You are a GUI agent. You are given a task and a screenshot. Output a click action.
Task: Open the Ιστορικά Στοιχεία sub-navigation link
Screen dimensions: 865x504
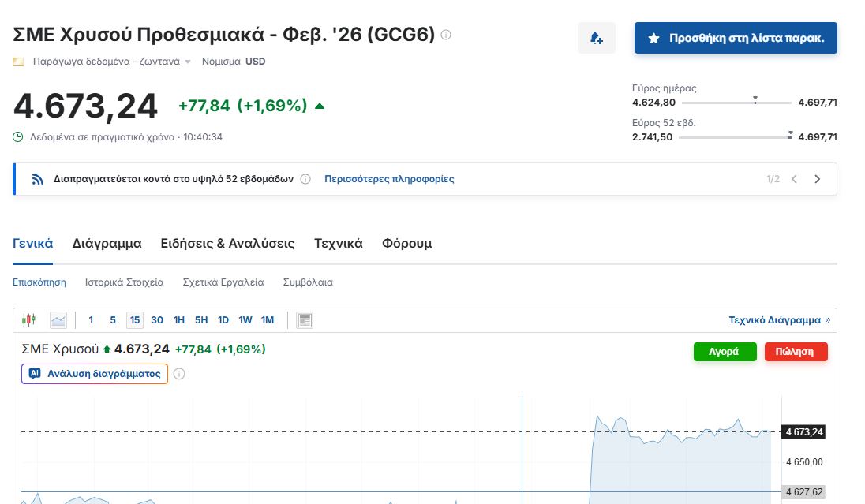pyautogui.click(x=124, y=282)
